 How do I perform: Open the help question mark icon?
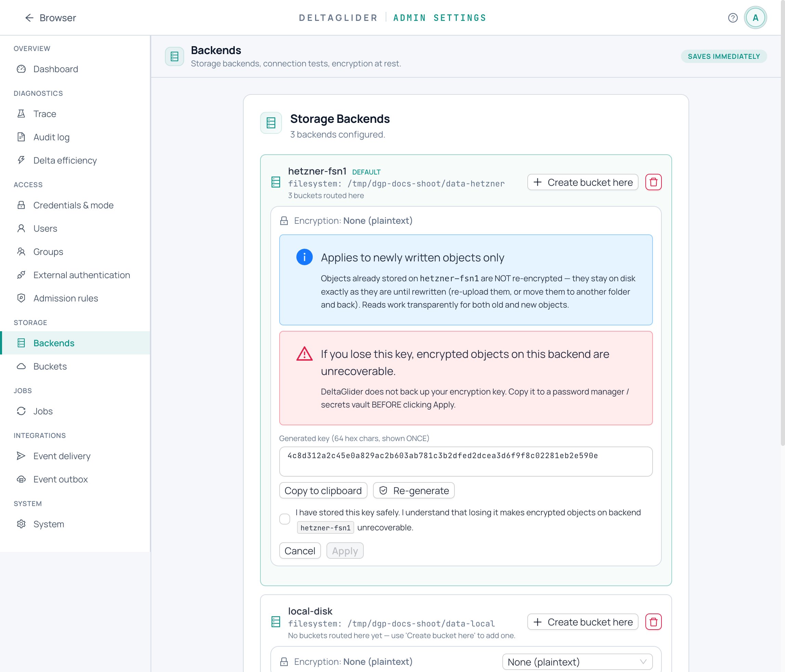pyautogui.click(x=733, y=18)
